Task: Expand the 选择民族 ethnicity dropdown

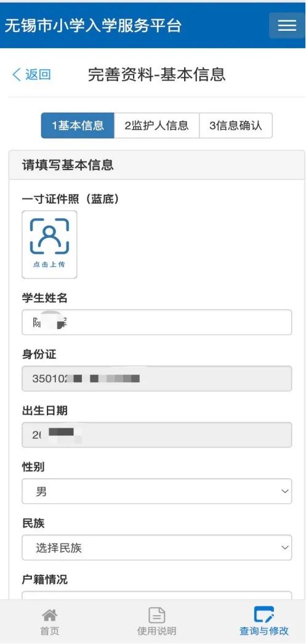Action: 156,547
